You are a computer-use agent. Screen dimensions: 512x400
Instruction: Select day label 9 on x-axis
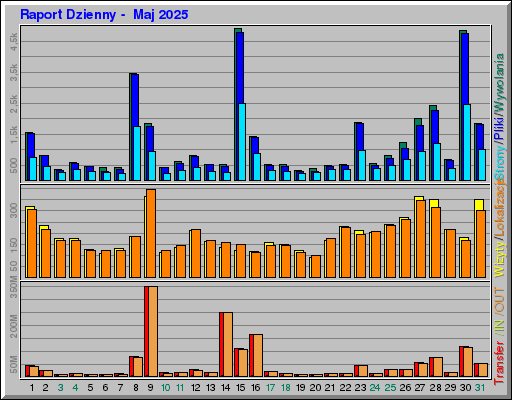150,388
